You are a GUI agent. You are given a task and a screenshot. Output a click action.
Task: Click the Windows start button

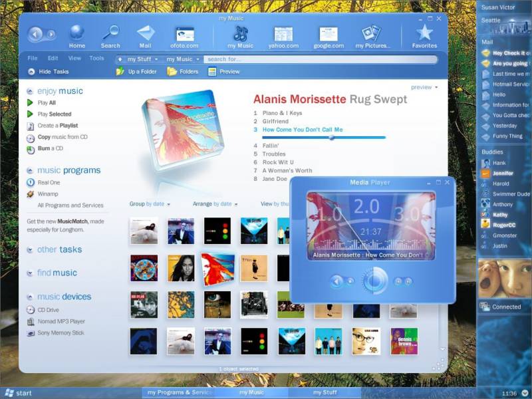click(x=18, y=393)
